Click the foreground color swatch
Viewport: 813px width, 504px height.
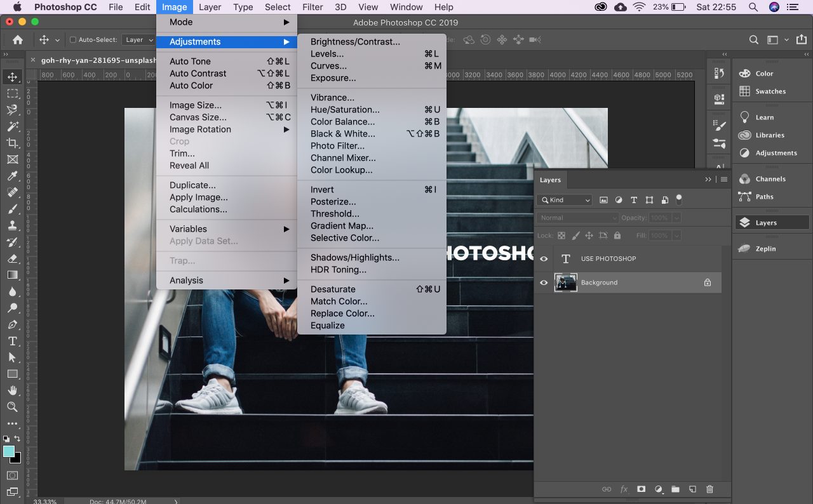pos(9,451)
